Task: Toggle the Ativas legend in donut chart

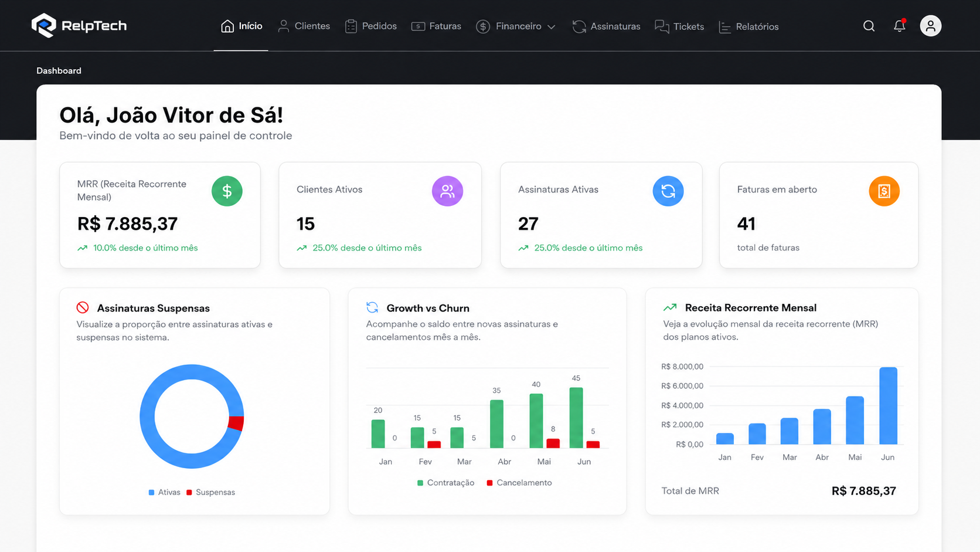Action: (x=165, y=492)
